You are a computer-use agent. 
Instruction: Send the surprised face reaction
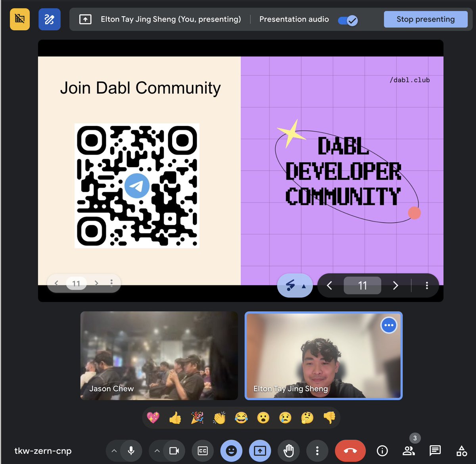click(263, 418)
